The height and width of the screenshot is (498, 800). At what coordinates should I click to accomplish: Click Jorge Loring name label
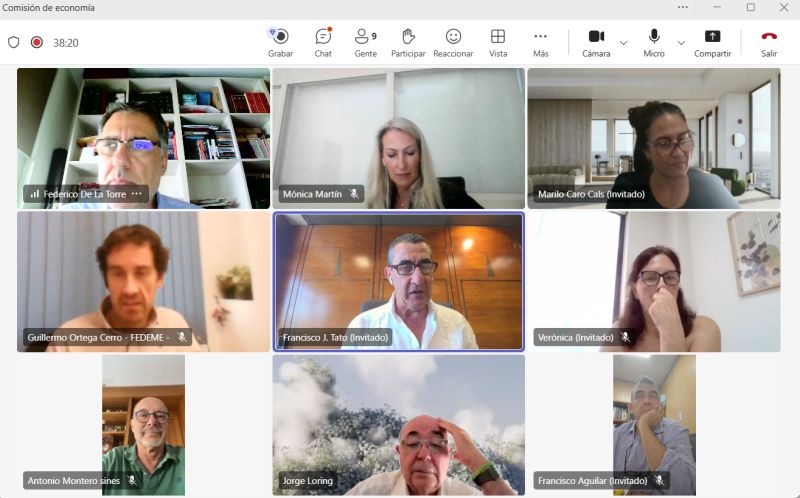tap(308, 481)
